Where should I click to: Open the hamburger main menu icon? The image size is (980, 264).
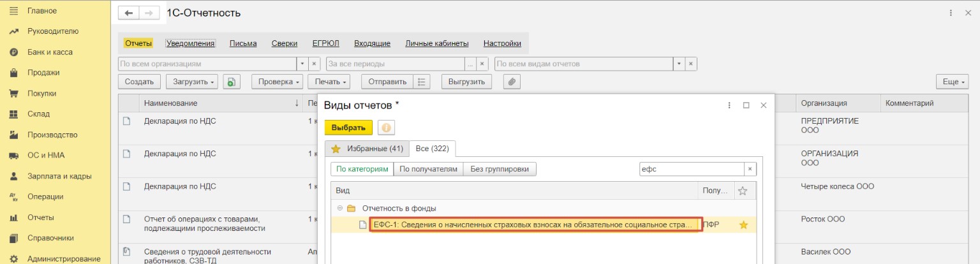click(x=13, y=11)
